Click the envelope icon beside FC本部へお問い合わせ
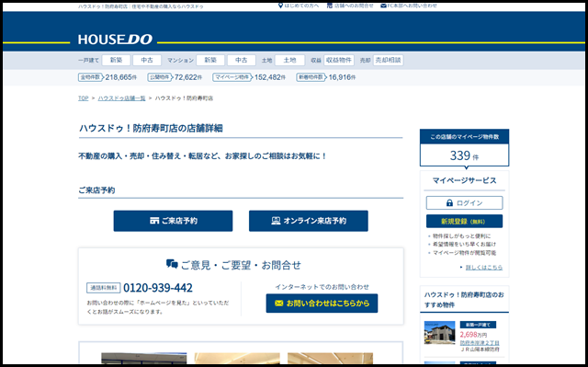The width and height of the screenshot is (588, 367). click(x=383, y=6)
